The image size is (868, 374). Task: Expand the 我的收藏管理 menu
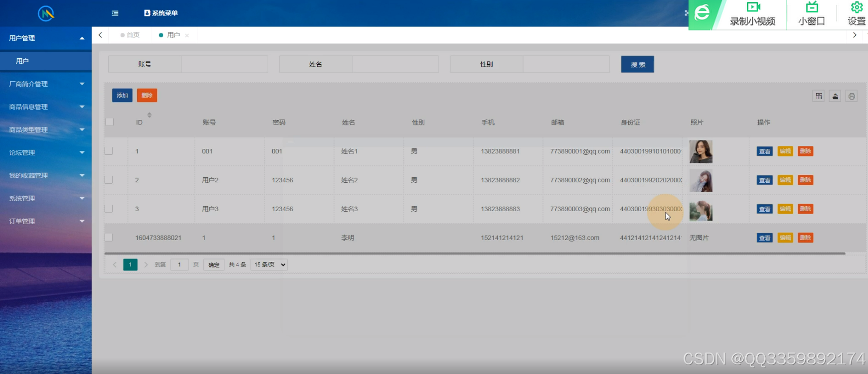pos(46,175)
